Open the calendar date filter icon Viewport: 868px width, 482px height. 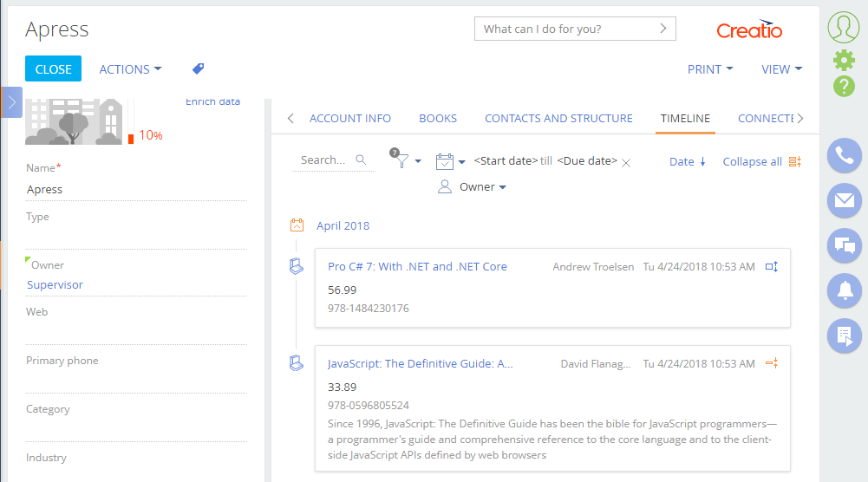(x=445, y=161)
